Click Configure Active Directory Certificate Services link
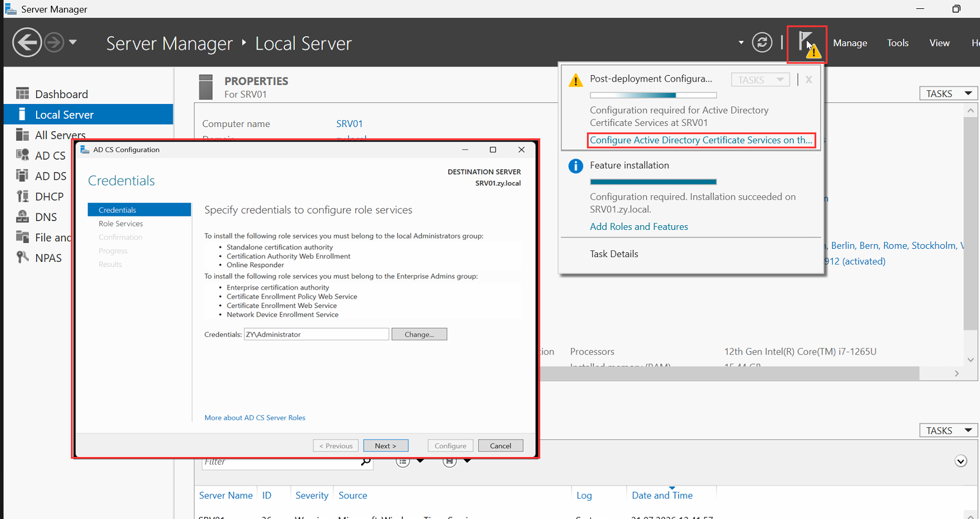Viewport: 980px width, 519px height. [701, 140]
